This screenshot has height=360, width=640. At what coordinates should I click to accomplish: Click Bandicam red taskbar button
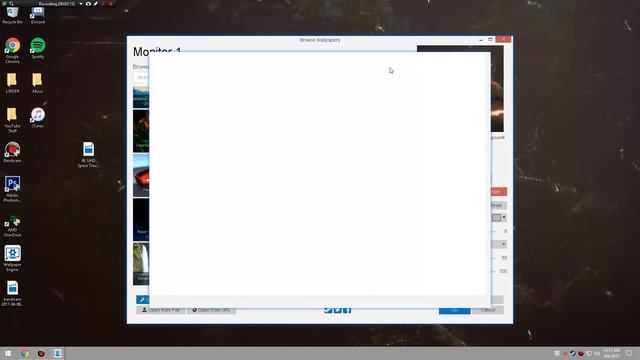coord(41,353)
